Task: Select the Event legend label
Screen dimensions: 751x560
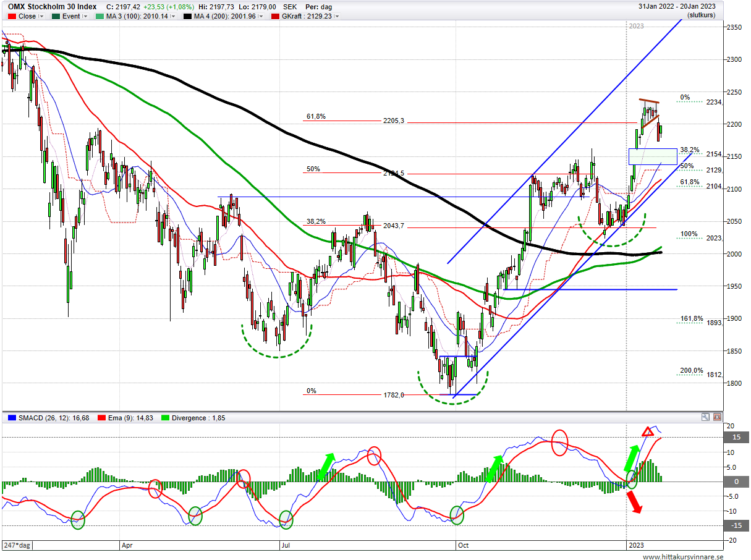Action: pyautogui.click(x=70, y=17)
